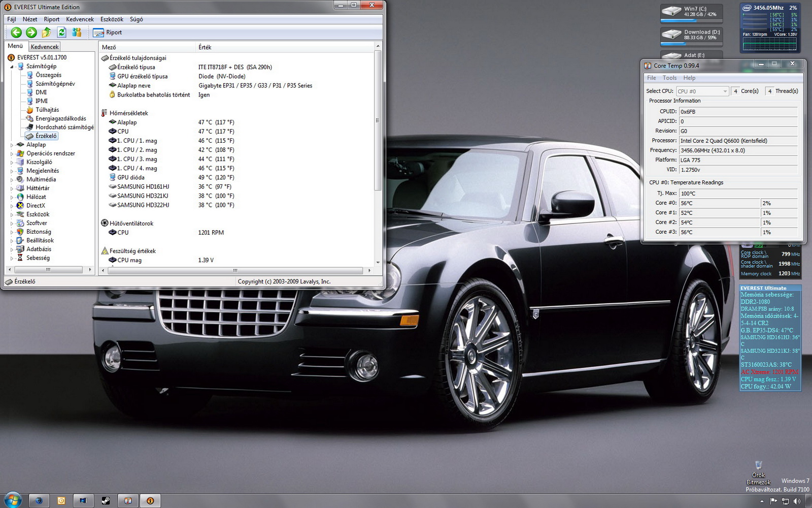This screenshot has width=812, height=508.
Task: Click the CPU usage gadget showing 3456.05Mhz
Action: pos(769,28)
